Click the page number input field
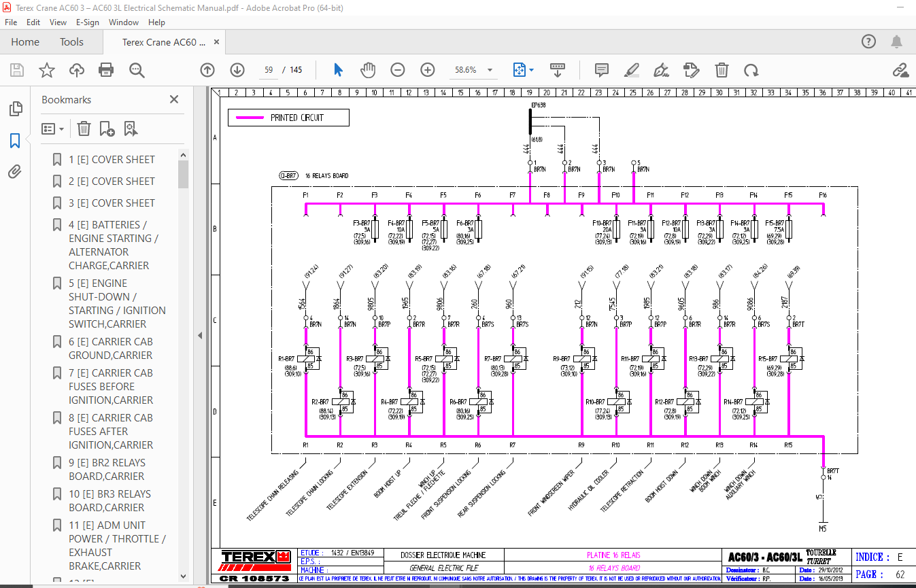Viewport: 916px width, 588px height. coord(269,69)
